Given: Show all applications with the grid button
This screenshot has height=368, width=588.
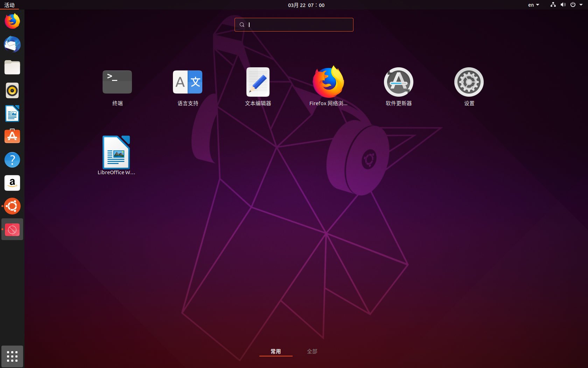Looking at the screenshot, I should 12,356.
